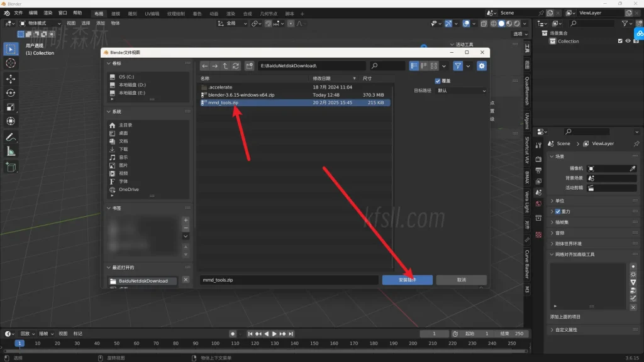This screenshot has width=644, height=362.
Task: Select the Cursor tool in left toolbar
Action: pyautogui.click(x=11, y=63)
